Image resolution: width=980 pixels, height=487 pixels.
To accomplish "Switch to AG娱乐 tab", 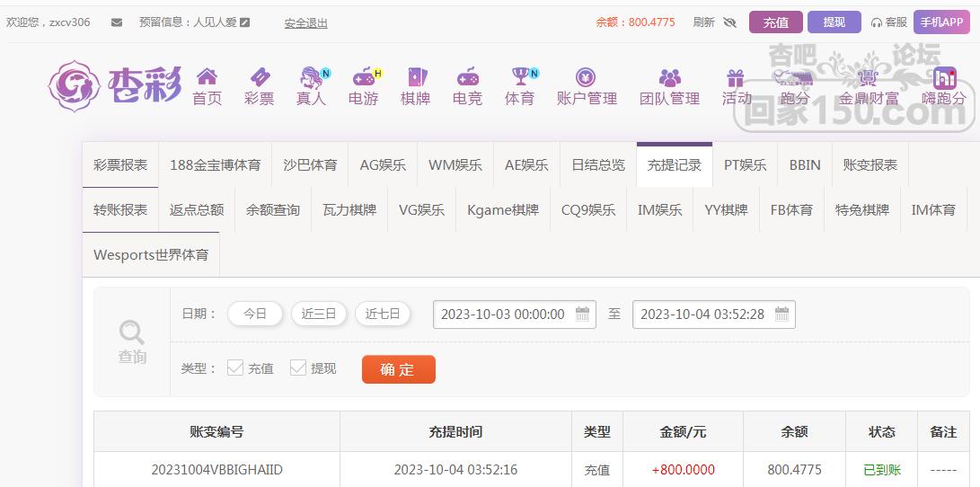I will click(383, 165).
